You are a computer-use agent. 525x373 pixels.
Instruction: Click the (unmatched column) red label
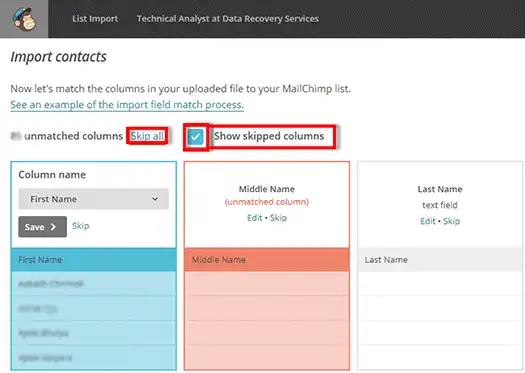point(267,202)
